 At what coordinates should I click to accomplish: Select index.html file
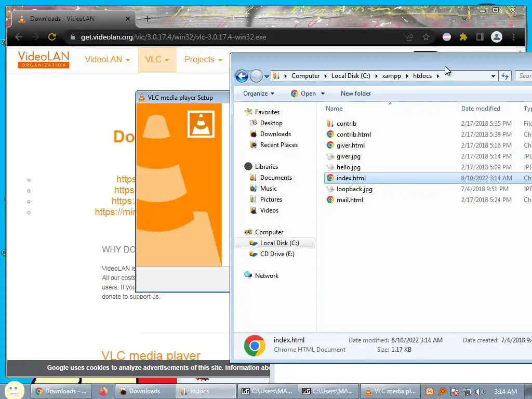428,178
